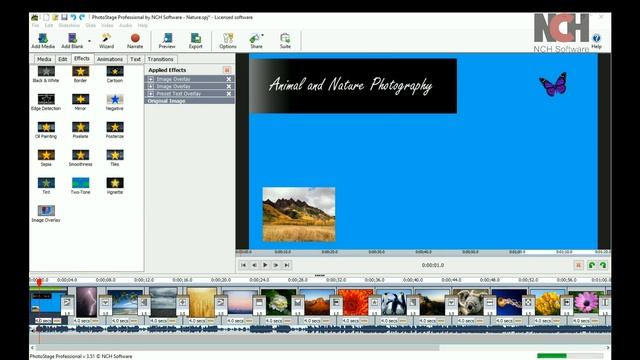
Task: Open the slideshow Preview
Action: coord(167,41)
